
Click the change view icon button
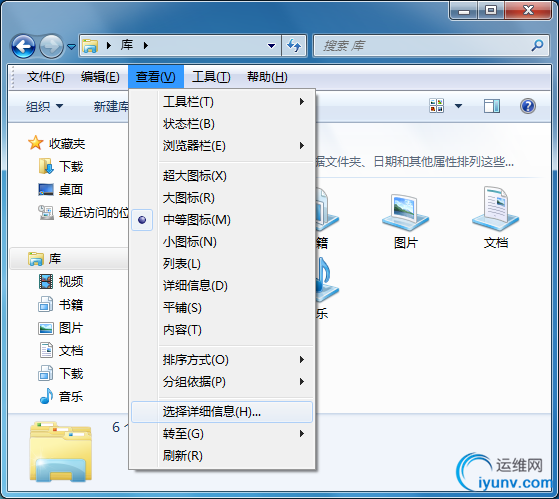(x=437, y=106)
